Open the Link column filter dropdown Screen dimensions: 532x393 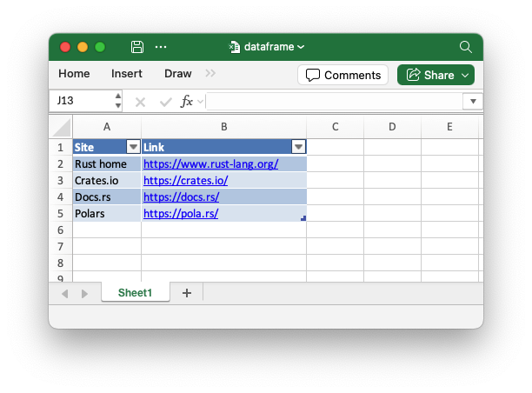[298, 147]
